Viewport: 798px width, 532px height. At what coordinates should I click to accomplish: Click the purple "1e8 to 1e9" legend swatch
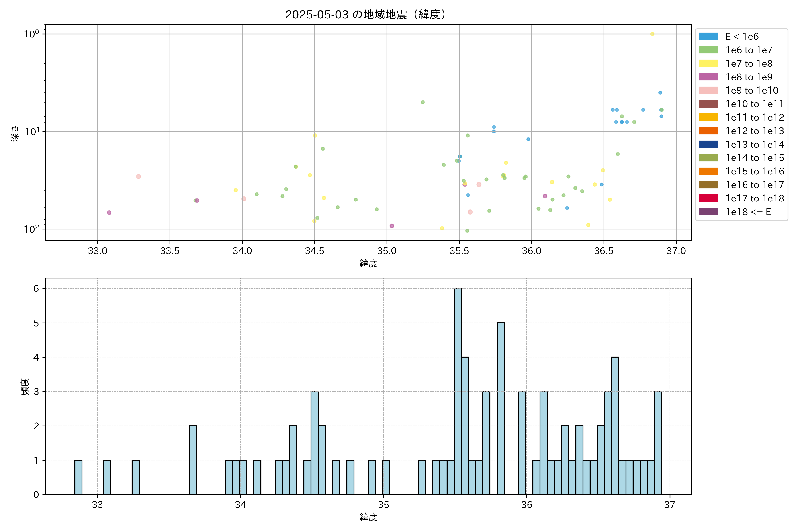708,77
